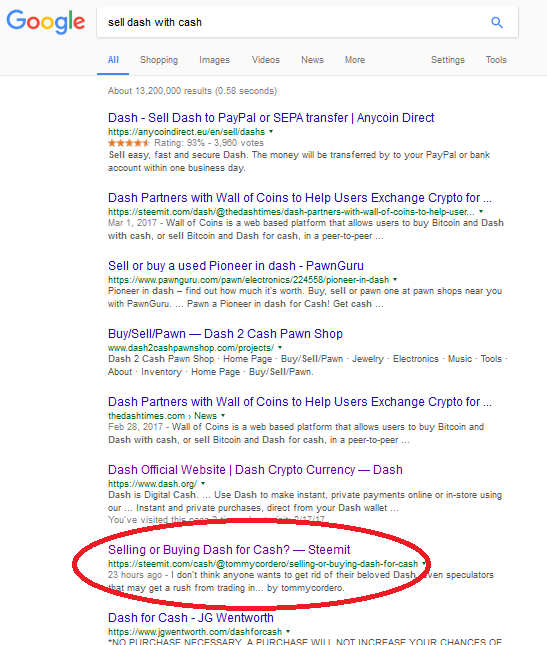Open the dropdown arrow beside the jgwentworth.com URL

pyautogui.click(x=288, y=631)
